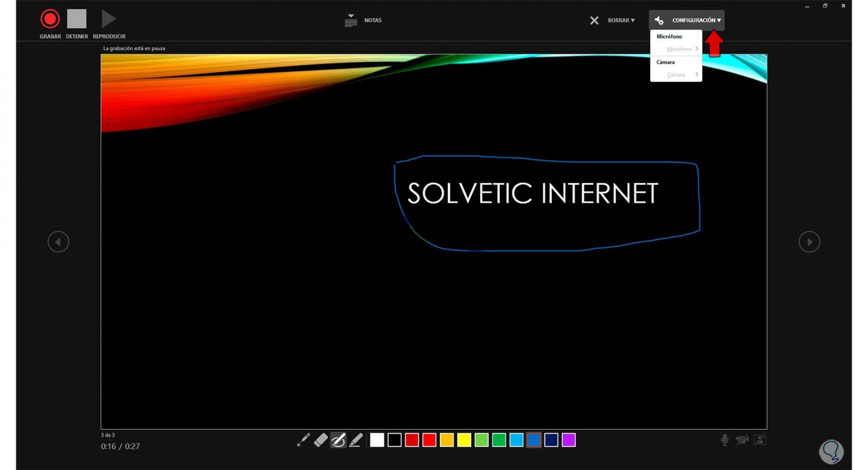Screen dimensions: 868x470
Task: Choose the light green ink color
Action: pos(481,440)
